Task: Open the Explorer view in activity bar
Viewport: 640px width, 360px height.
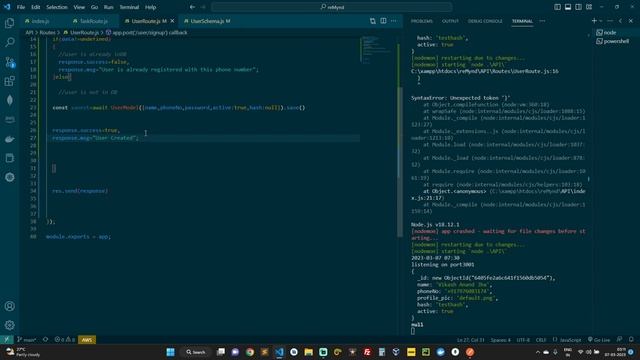Action: 9,23
